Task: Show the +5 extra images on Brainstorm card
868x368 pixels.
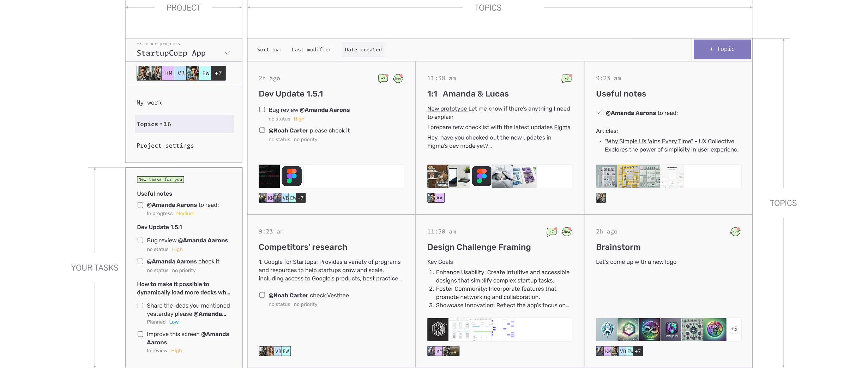Action: tap(734, 329)
